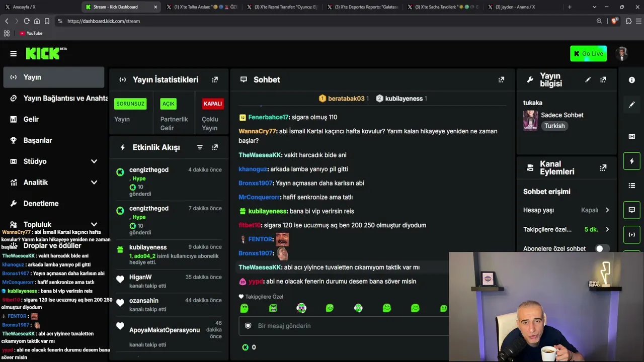Click the KICK logo
Image resolution: width=644 pixels, height=362 pixels.
point(46,53)
